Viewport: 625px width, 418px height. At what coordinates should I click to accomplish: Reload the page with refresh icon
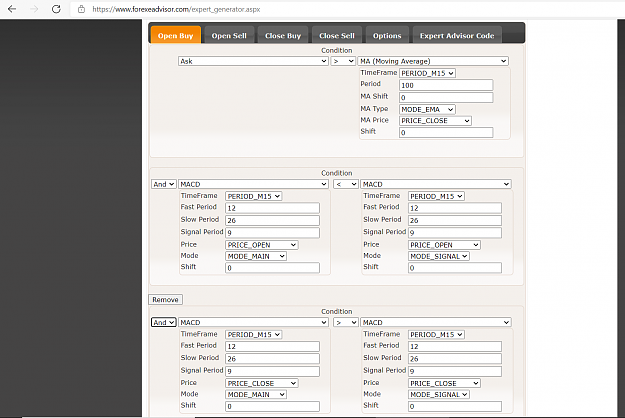[56, 9]
